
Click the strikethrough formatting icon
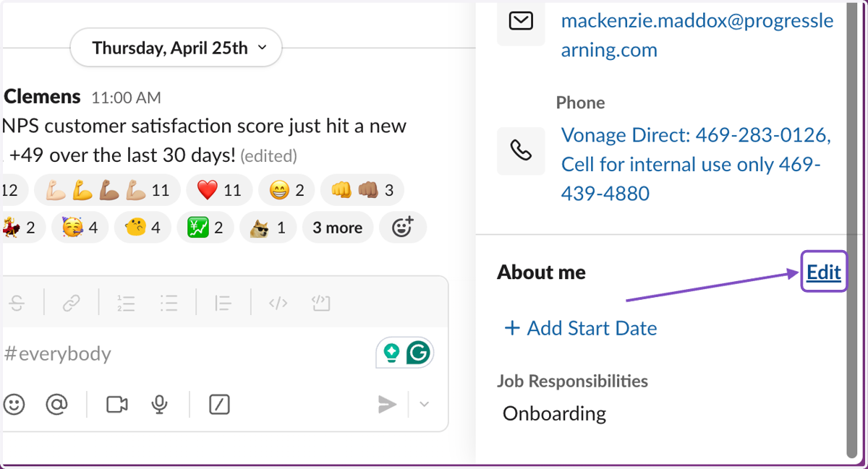click(x=16, y=304)
